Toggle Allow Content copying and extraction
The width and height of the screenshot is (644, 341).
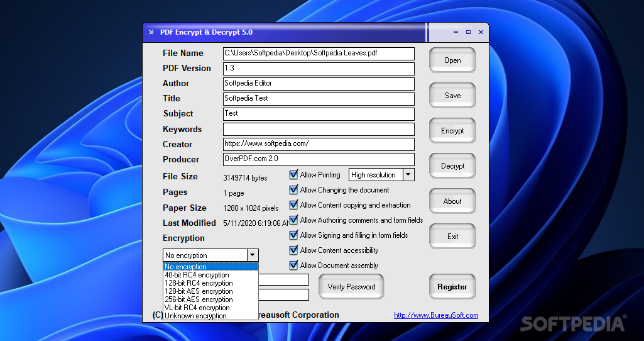pos(293,205)
